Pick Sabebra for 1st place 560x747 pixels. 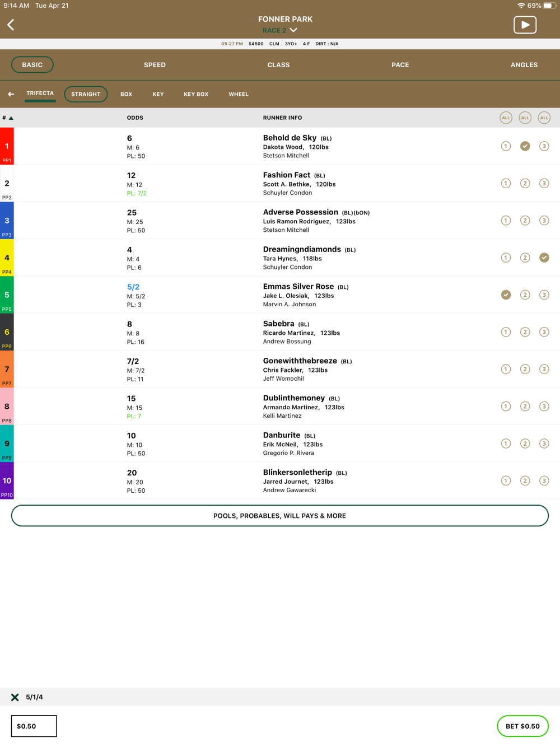[506, 332]
